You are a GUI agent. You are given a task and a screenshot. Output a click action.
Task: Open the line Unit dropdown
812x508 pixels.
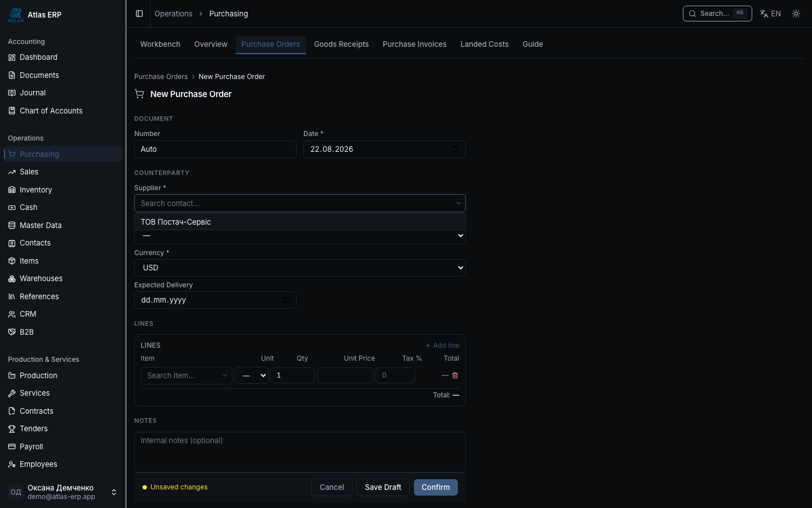[x=251, y=375]
